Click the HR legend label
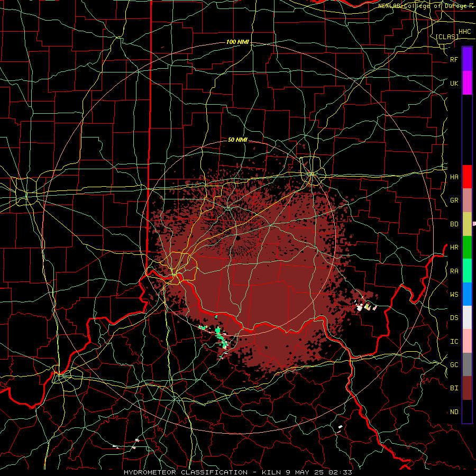Viewport: 476px width, 476px height. pyautogui.click(x=454, y=248)
